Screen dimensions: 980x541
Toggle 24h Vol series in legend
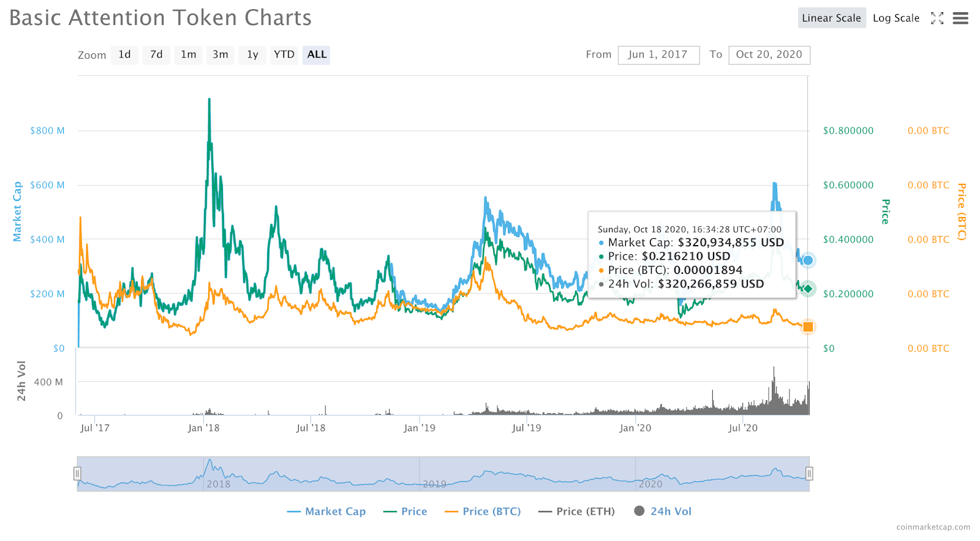[x=663, y=512]
